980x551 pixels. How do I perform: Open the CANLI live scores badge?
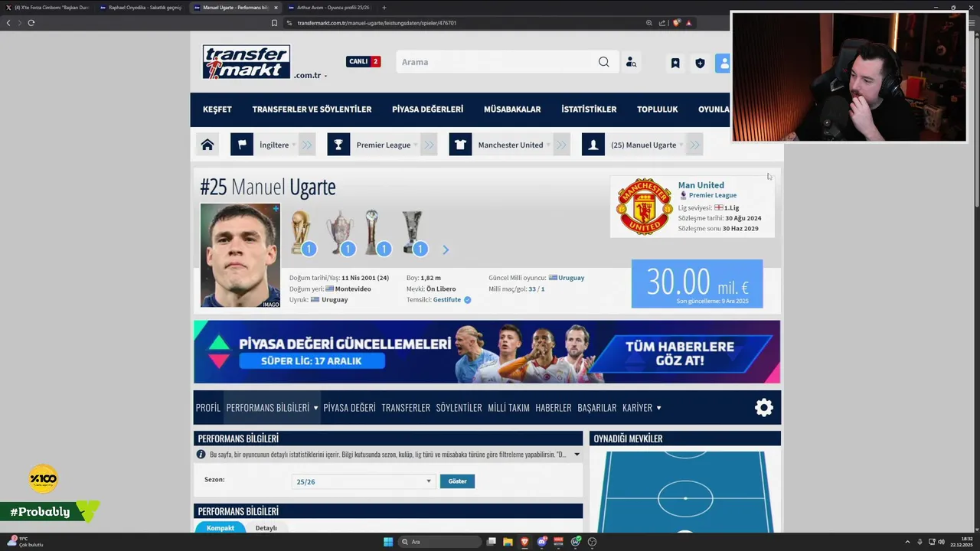click(x=363, y=61)
